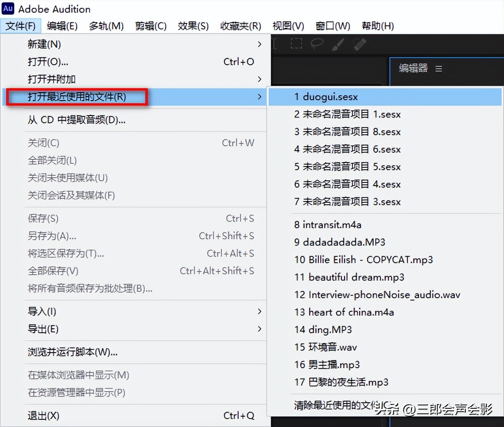504x427 pixels.
Task: Choose 浏览并运行脚本(W)...
Action: (x=134, y=352)
